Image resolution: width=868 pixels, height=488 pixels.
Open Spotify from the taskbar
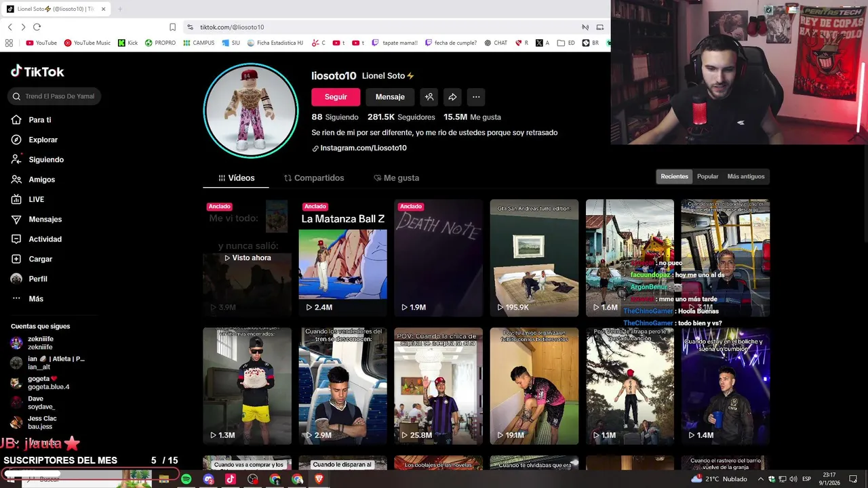[186, 479]
